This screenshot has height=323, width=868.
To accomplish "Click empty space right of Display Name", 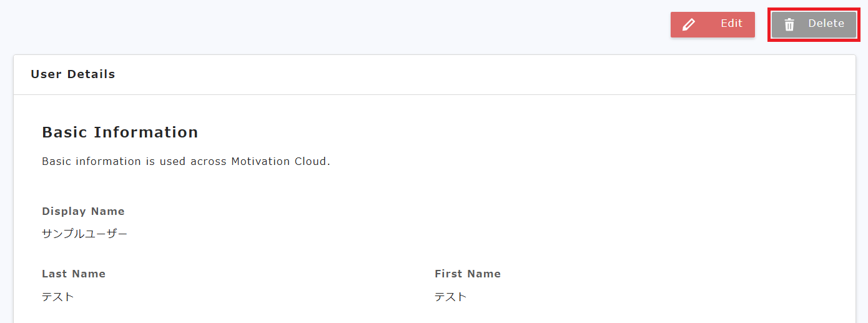I will (x=437, y=212).
